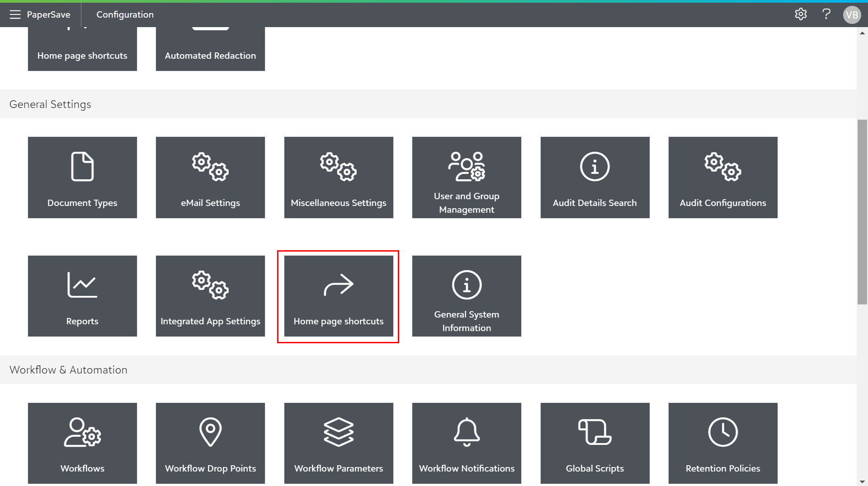Select Workflow Drop Points tile
The height and width of the screenshot is (486, 868).
tap(210, 443)
